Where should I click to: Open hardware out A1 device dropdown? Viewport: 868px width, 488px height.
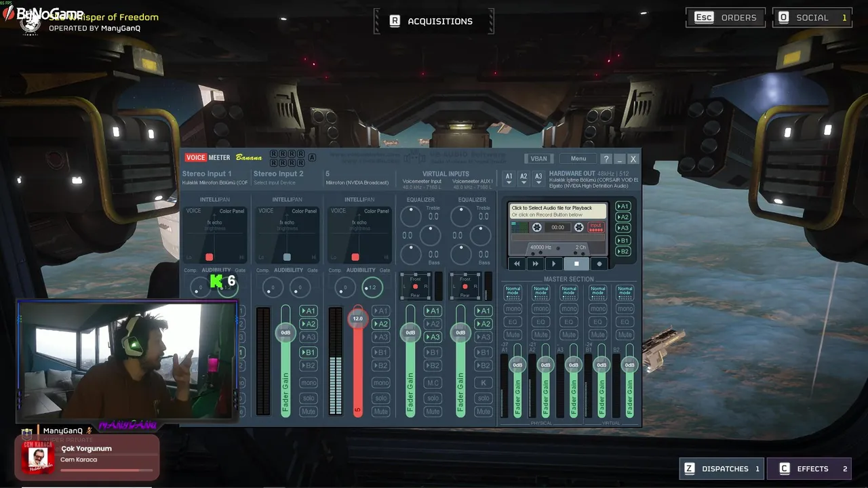click(x=509, y=178)
